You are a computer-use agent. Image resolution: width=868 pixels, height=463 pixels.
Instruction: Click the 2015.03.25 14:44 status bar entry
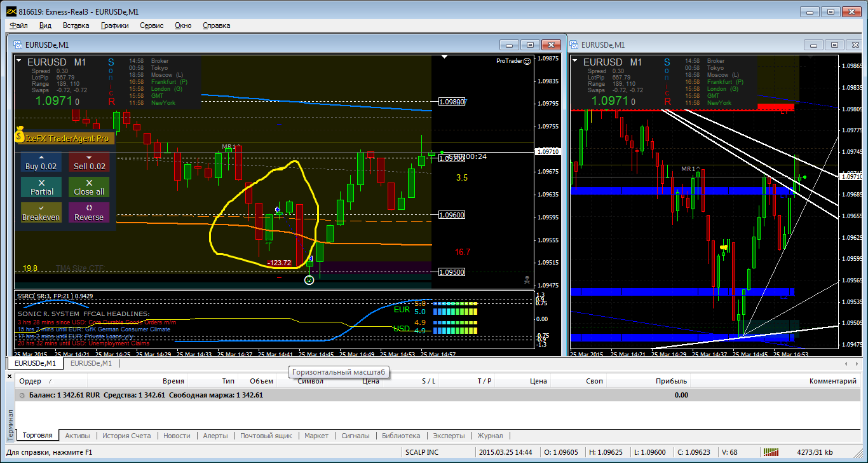(x=505, y=453)
